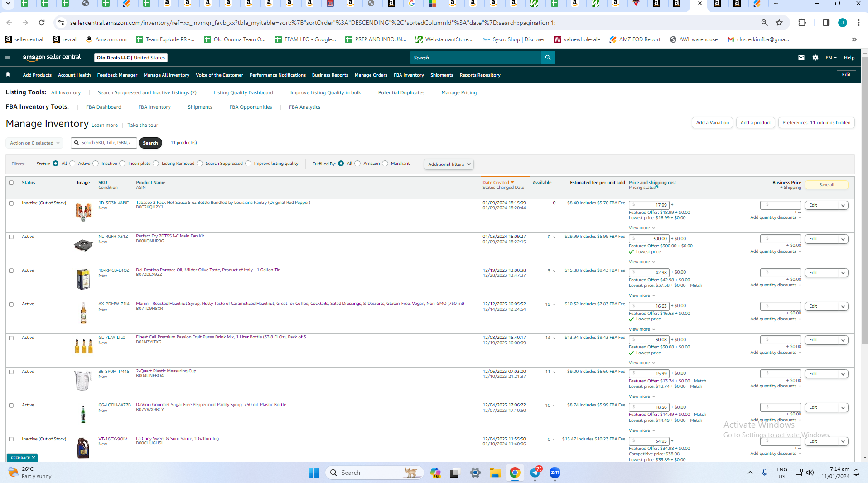The width and height of the screenshot is (868, 483).
Task: Check the select-all checkbox in table header
Action: click(11, 183)
